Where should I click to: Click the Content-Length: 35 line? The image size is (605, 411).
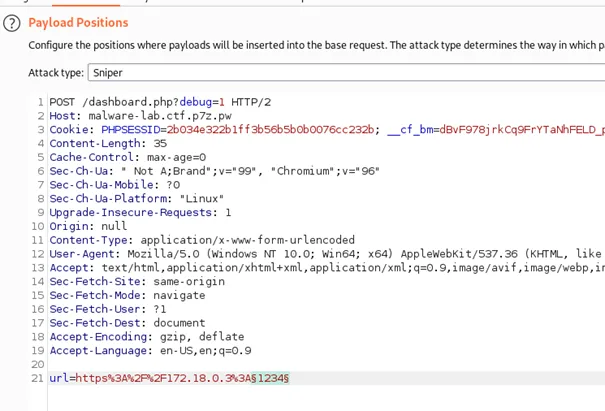click(108, 144)
